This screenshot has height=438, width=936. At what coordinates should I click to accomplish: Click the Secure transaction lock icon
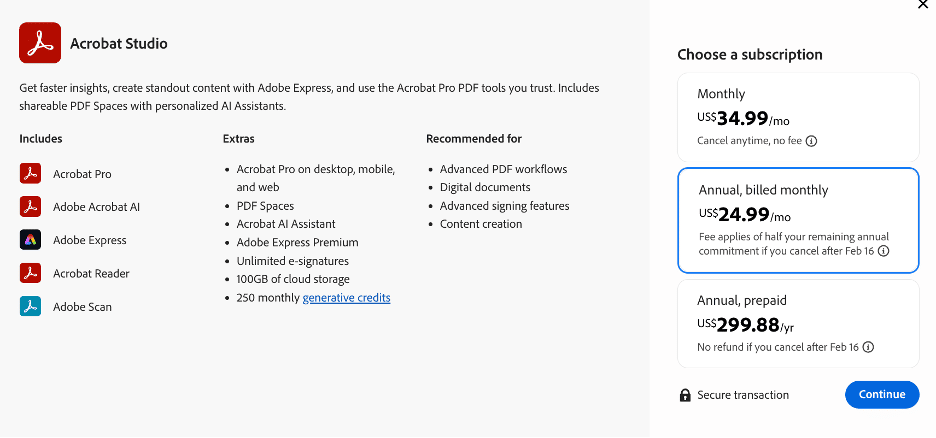click(685, 395)
